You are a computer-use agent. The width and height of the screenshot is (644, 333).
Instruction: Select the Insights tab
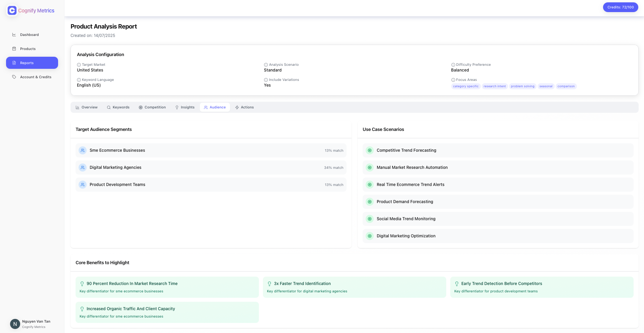click(185, 107)
